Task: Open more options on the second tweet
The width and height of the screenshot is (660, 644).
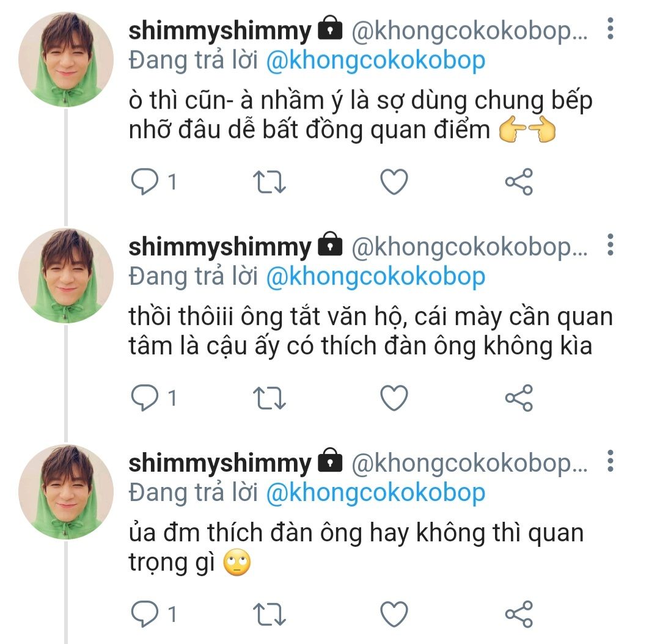Action: coord(610,245)
